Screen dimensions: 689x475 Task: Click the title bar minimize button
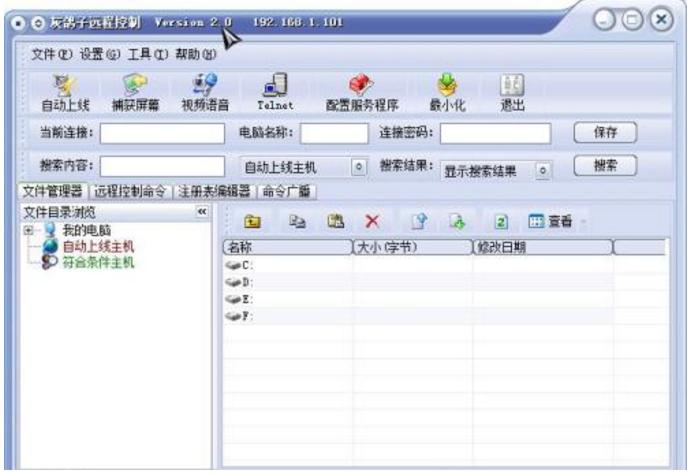pos(605,20)
